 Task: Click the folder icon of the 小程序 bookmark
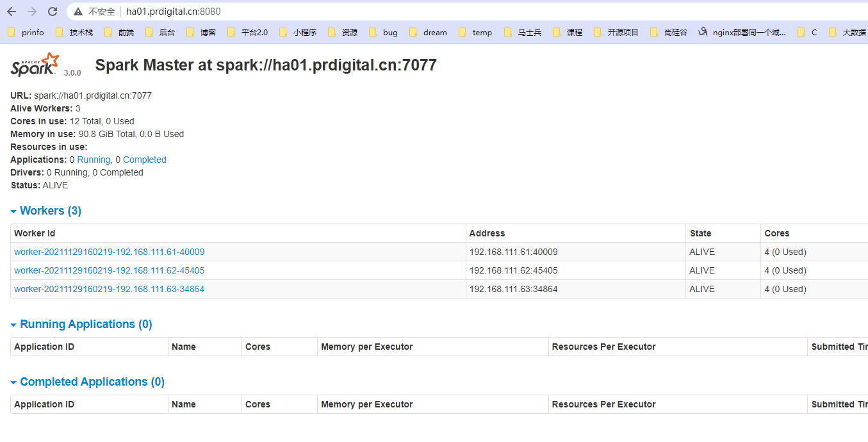[x=284, y=32]
